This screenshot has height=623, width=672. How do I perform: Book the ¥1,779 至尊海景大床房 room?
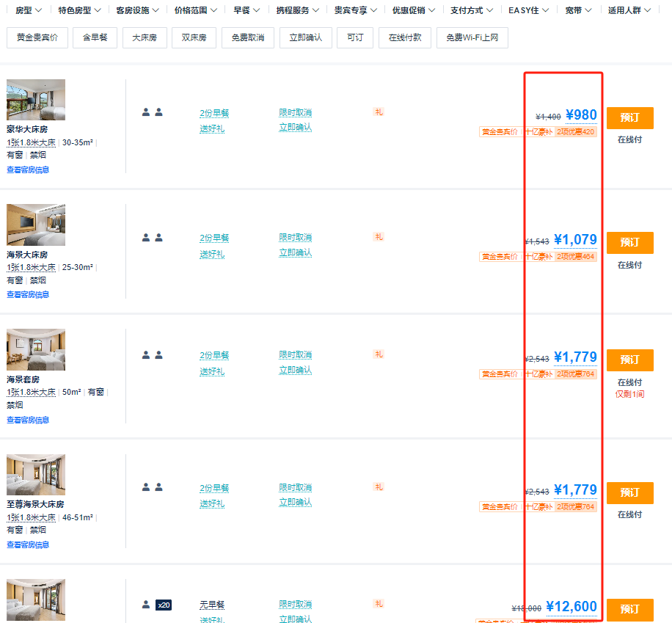coord(629,492)
